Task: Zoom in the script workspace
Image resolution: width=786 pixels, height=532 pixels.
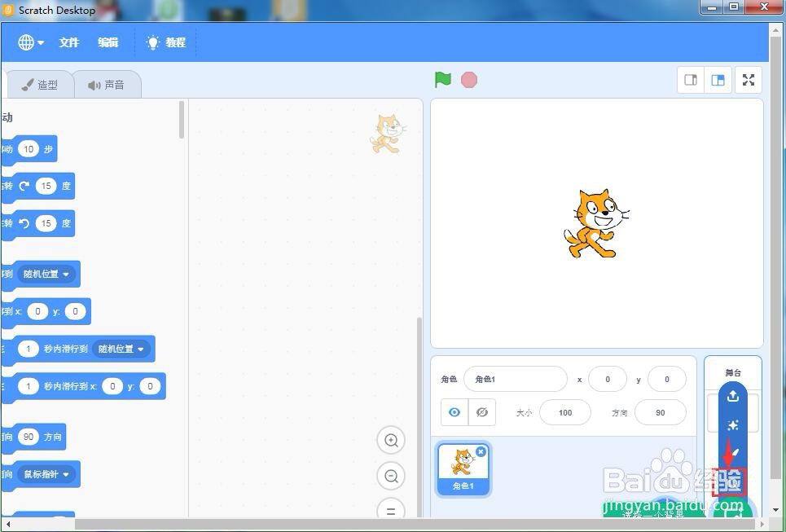Action: coord(391,440)
